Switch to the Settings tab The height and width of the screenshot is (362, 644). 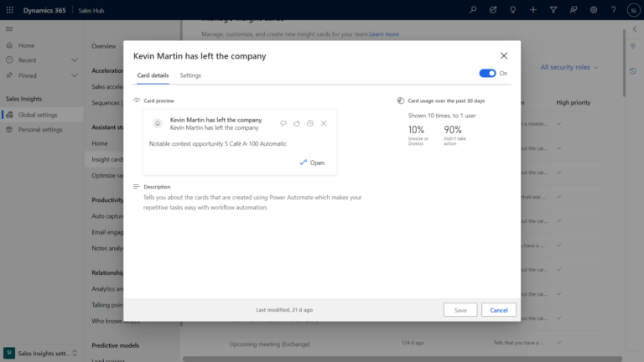click(x=190, y=75)
